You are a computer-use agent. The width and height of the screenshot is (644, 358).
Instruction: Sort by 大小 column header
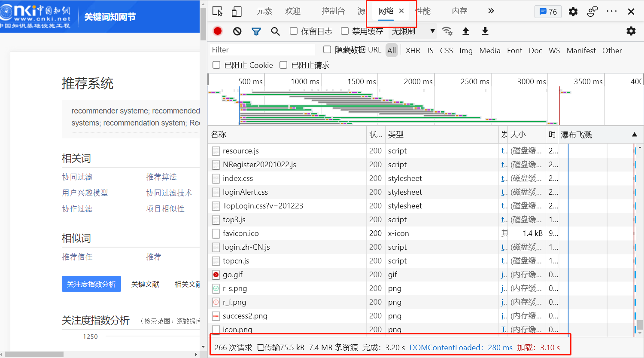526,135
